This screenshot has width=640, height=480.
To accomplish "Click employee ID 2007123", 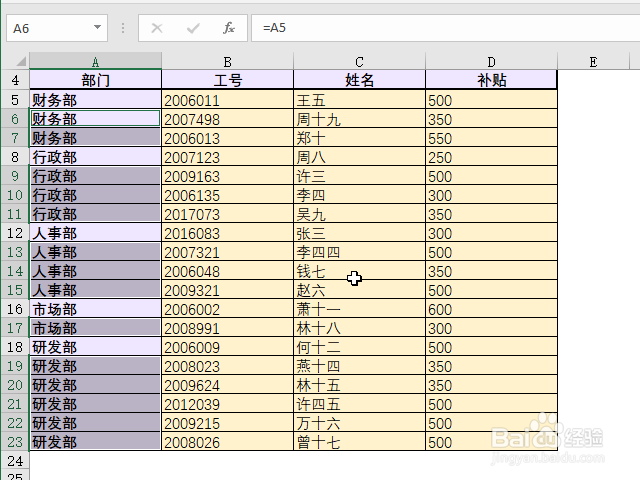I will (192, 158).
